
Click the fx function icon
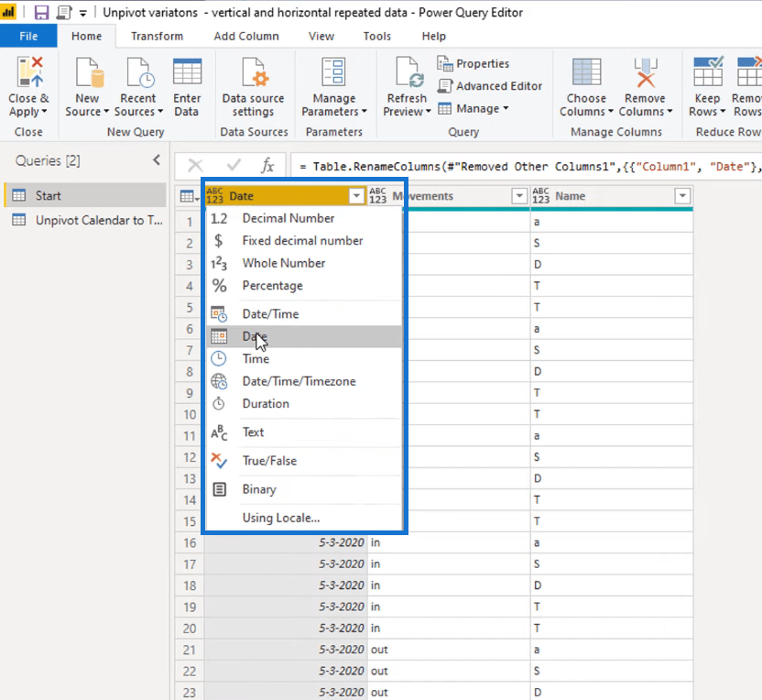267,166
